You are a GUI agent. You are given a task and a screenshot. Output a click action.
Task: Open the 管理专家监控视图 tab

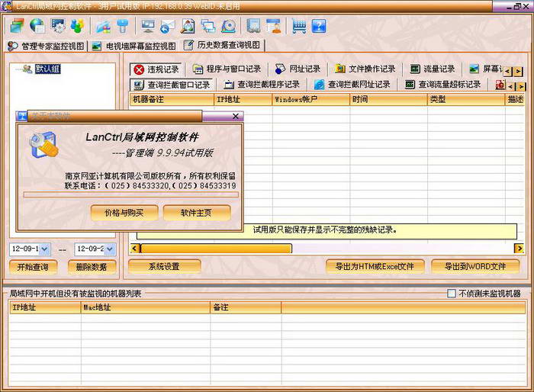[x=47, y=46]
